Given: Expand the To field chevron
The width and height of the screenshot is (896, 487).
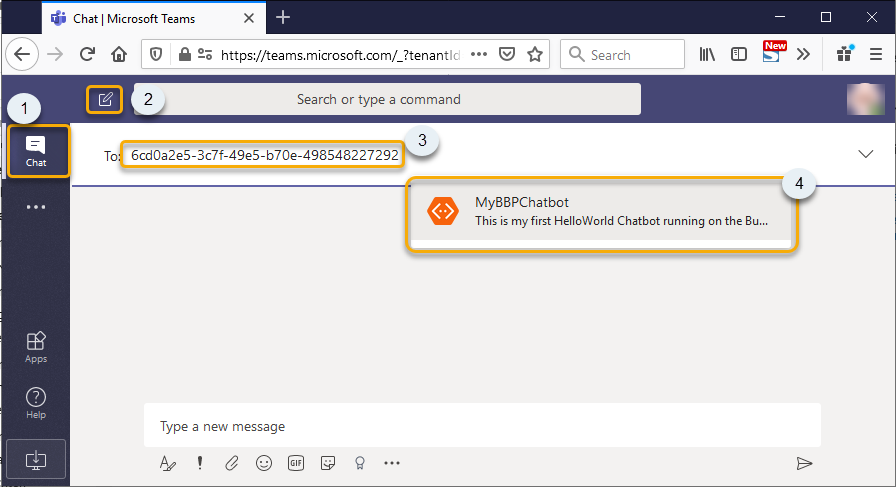Looking at the screenshot, I should pyautogui.click(x=866, y=154).
